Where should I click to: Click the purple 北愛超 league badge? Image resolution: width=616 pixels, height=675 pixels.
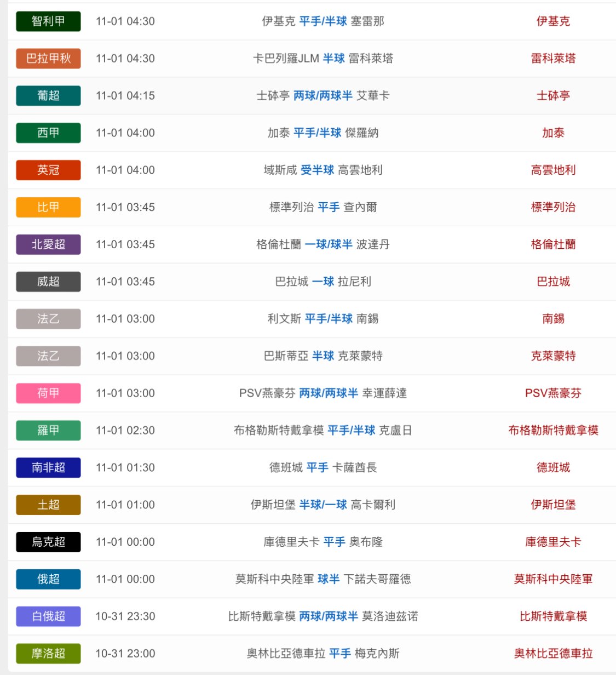[48, 245]
